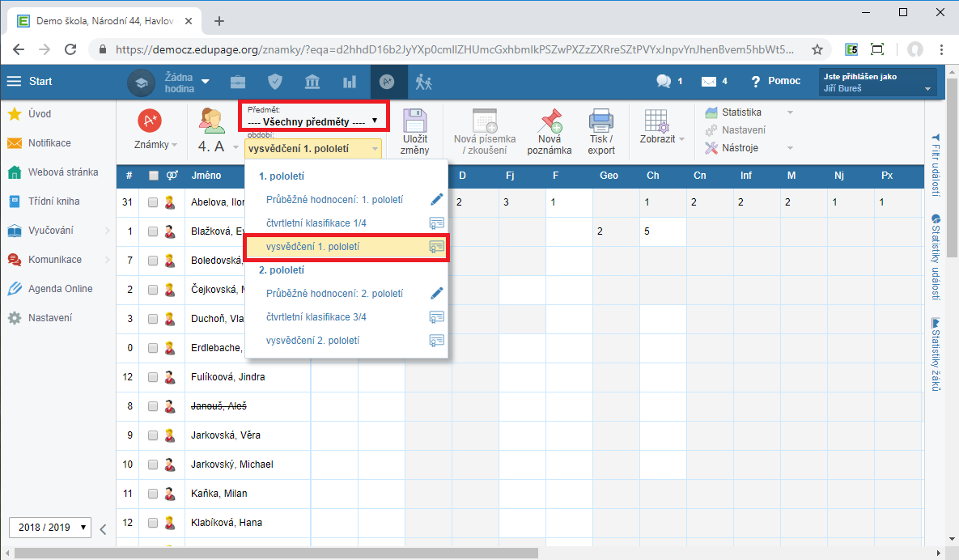
Task: Save changes with Uložit změny
Action: [414, 131]
